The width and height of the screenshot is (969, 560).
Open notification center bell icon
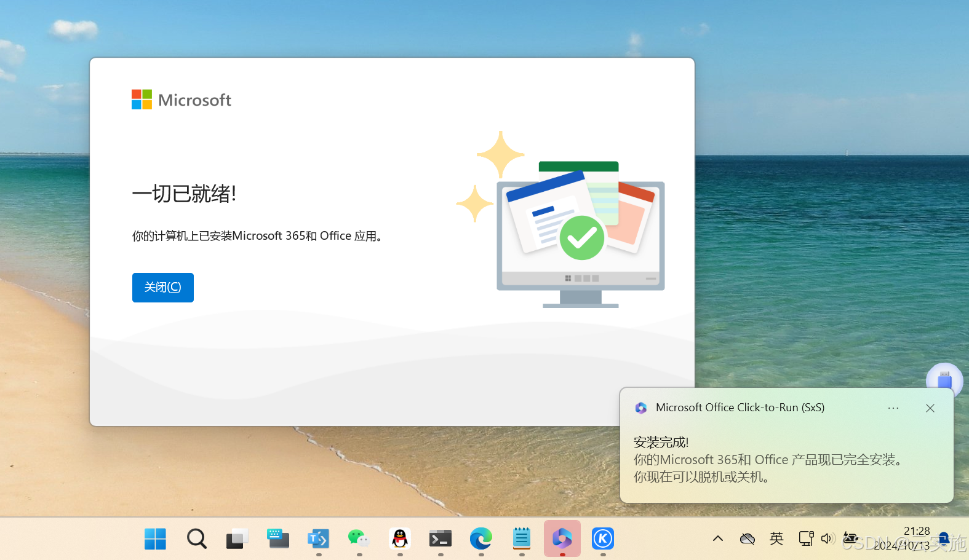(x=944, y=539)
